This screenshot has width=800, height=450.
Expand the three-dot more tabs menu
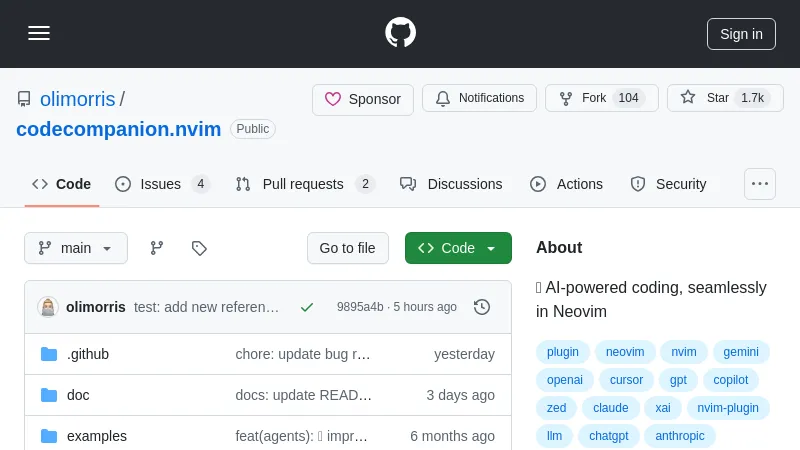[760, 184]
